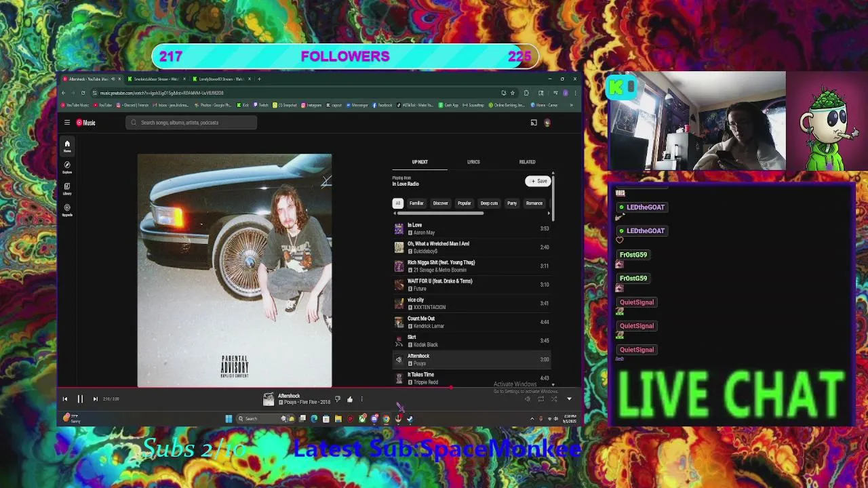
Task: Click the volume icon in player bar
Action: (x=528, y=399)
